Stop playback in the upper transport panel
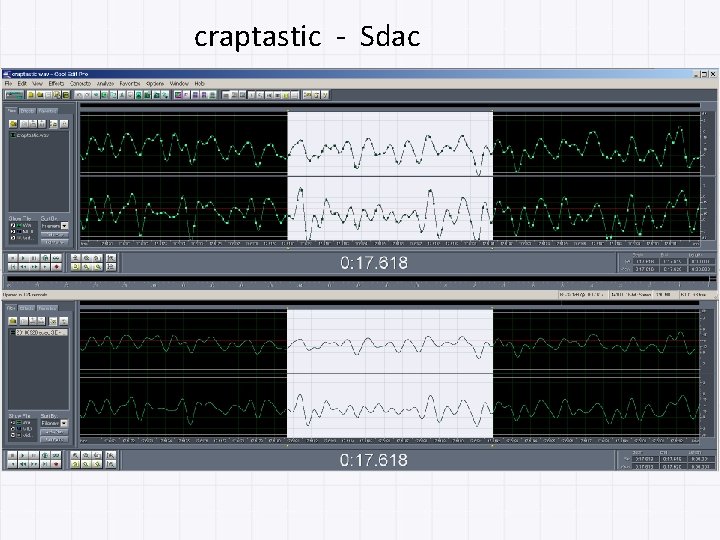 (x=13, y=258)
